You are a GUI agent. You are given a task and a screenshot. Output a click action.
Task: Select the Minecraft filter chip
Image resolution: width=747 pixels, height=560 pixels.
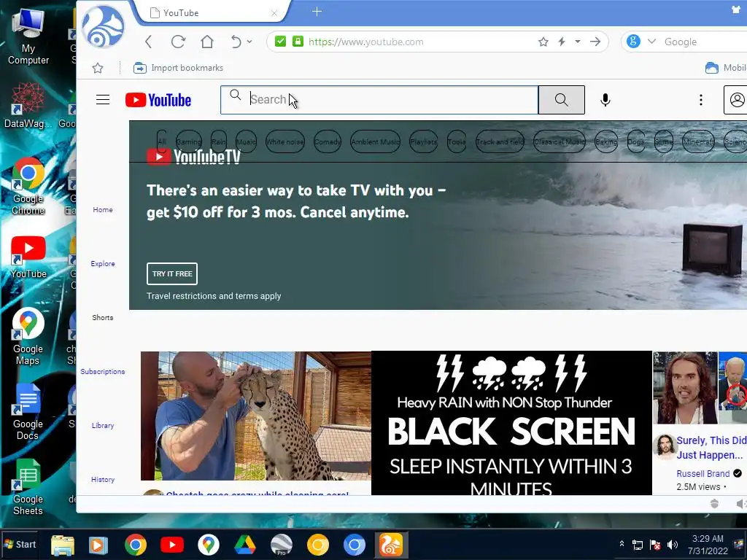click(x=698, y=142)
